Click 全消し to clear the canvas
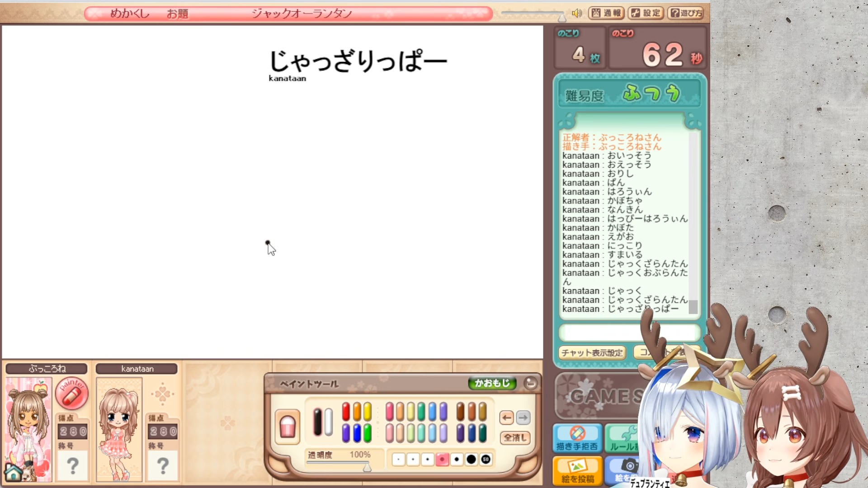This screenshot has width=868, height=488. click(x=515, y=437)
